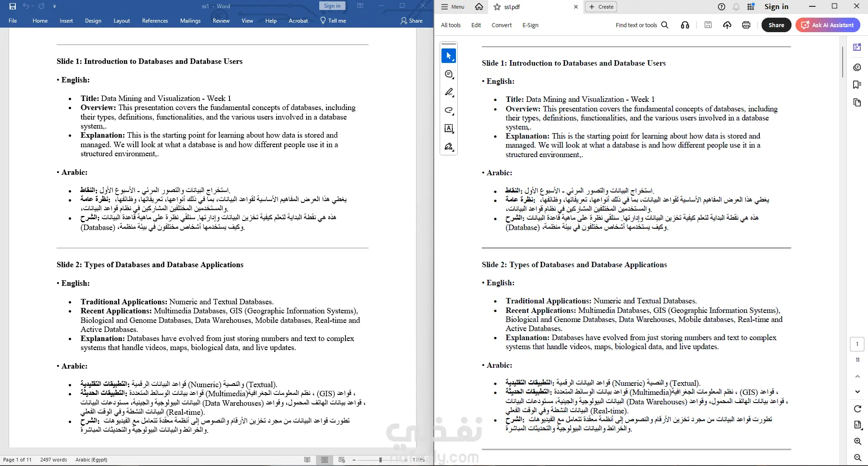Go to next PDF page arrow
This screenshot has width=868, height=466.
click(857, 392)
